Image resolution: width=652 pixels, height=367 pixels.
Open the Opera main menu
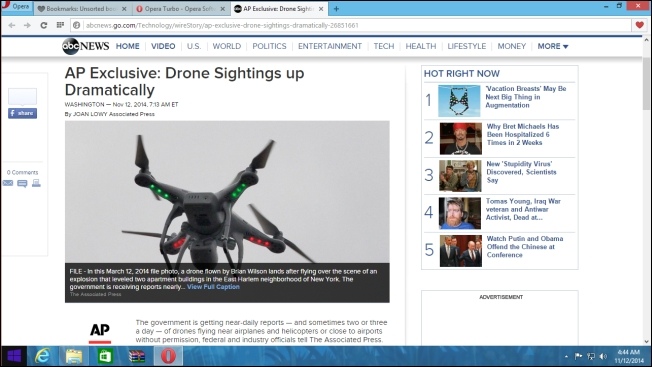(x=16, y=7)
